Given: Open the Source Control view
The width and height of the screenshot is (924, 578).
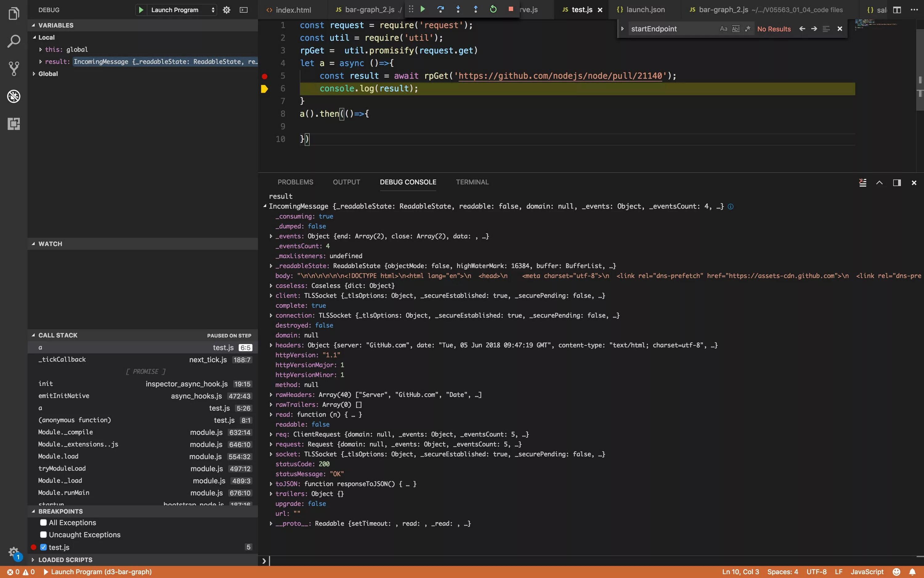Looking at the screenshot, I should click(14, 69).
